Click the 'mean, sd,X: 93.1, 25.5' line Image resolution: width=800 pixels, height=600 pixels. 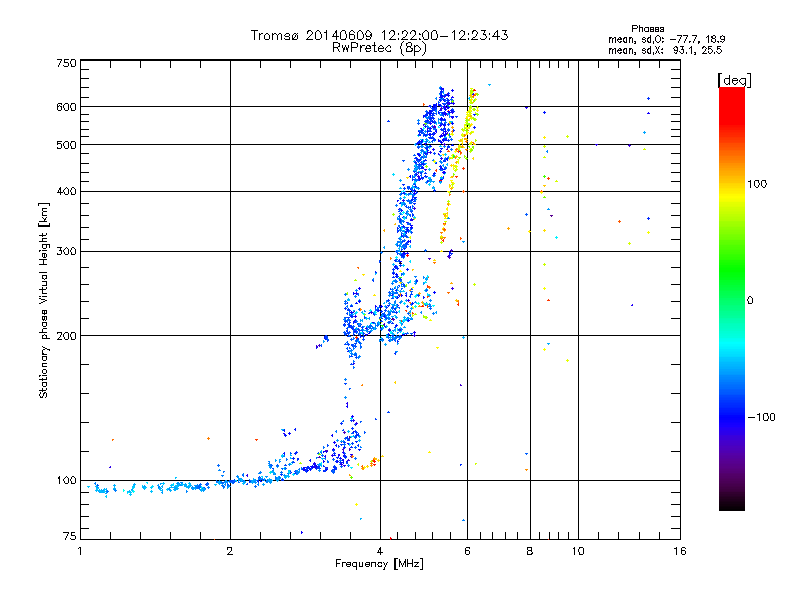point(665,51)
